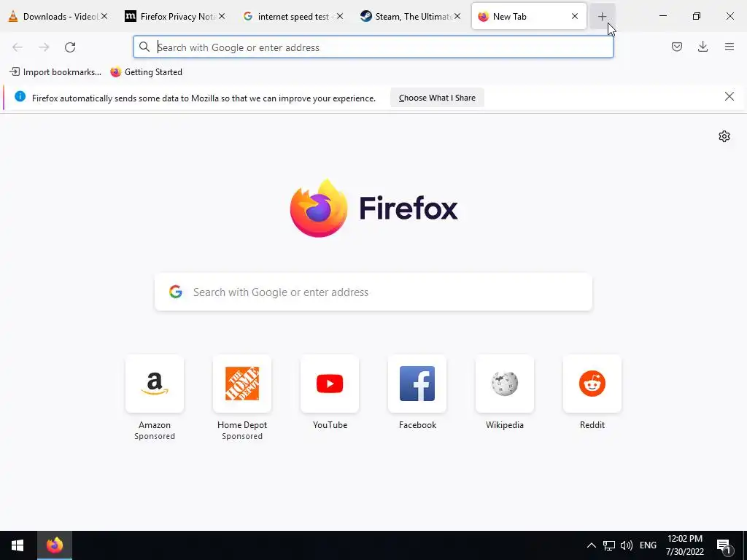
Task: Show hidden system tray icons chevron
Action: tap(591, 545)
